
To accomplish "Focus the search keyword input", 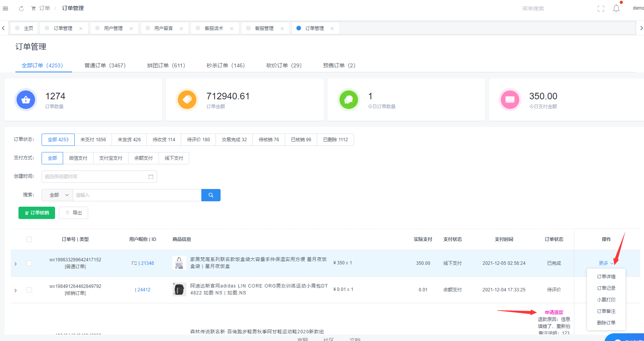I will [x=137, y=195].
